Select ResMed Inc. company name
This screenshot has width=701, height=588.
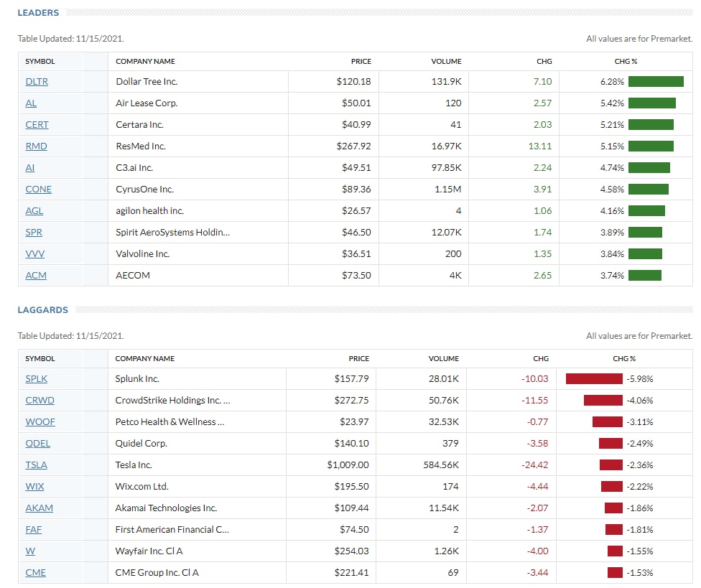coord(141,146)
